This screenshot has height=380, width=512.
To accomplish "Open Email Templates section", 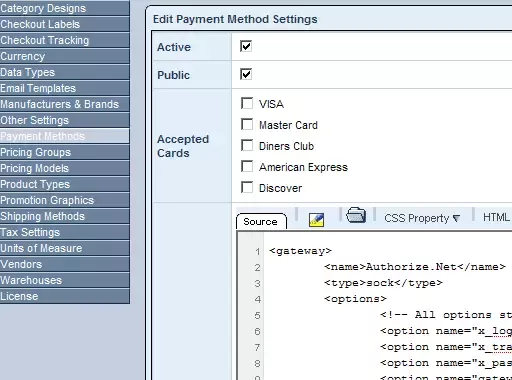I will [x=65, y=88].
